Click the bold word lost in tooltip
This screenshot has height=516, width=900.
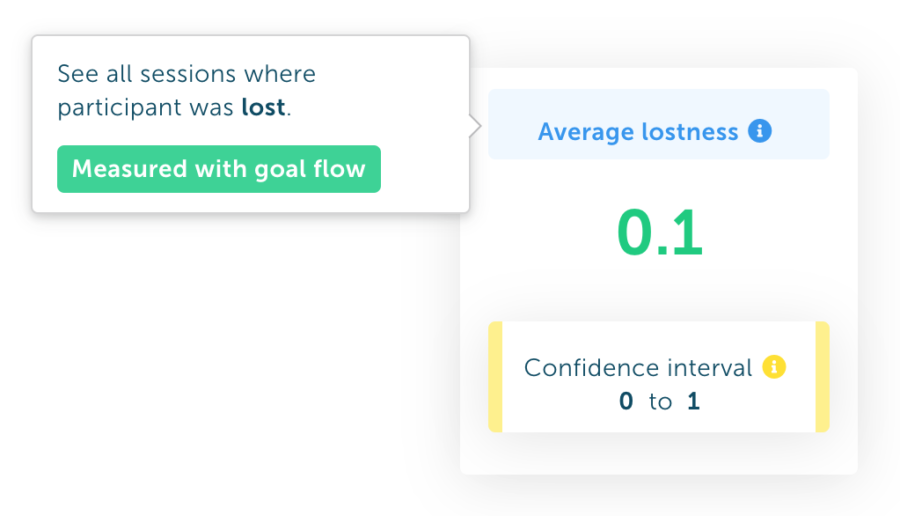click(x=263, y=107)
